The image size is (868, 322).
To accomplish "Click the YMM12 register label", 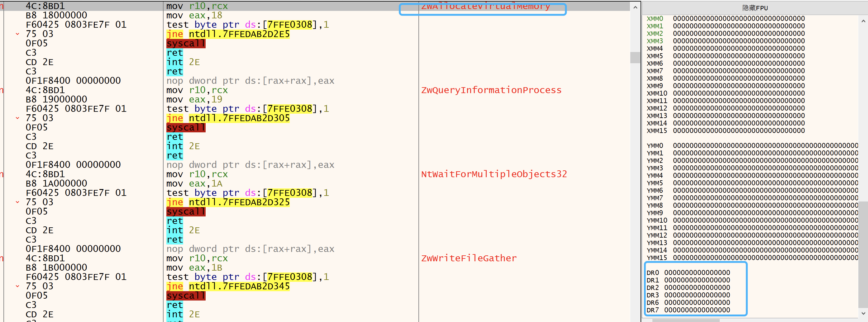I will [x=657, y=235].
